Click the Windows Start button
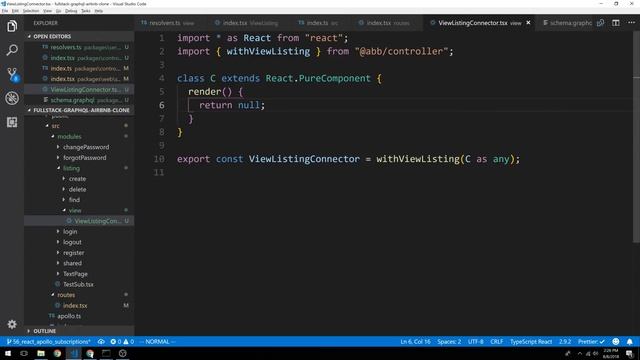 point(8,353)
